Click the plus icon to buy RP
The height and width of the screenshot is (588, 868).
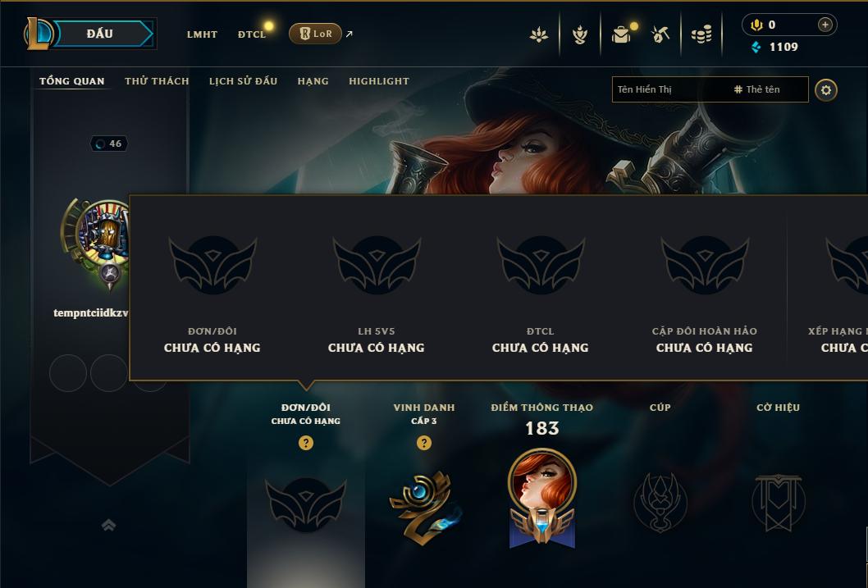pyautogui.click(x=825, y=25)
